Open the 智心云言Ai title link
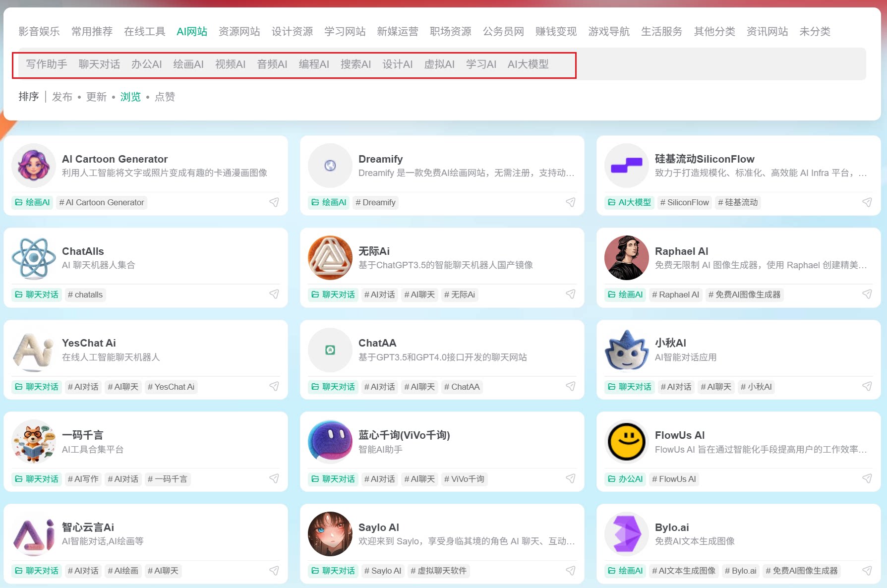This screenshot has width=887, height=588. click(x=88, y=528)
